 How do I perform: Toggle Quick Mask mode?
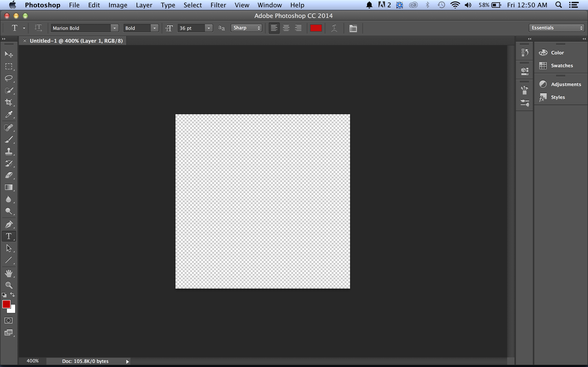[x=8, y=320]
